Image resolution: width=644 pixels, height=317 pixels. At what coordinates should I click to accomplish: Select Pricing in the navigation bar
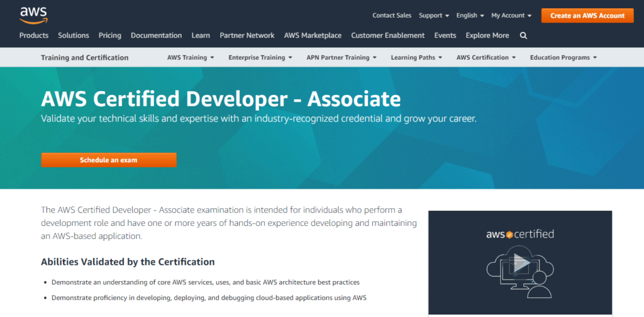(109, 36)
